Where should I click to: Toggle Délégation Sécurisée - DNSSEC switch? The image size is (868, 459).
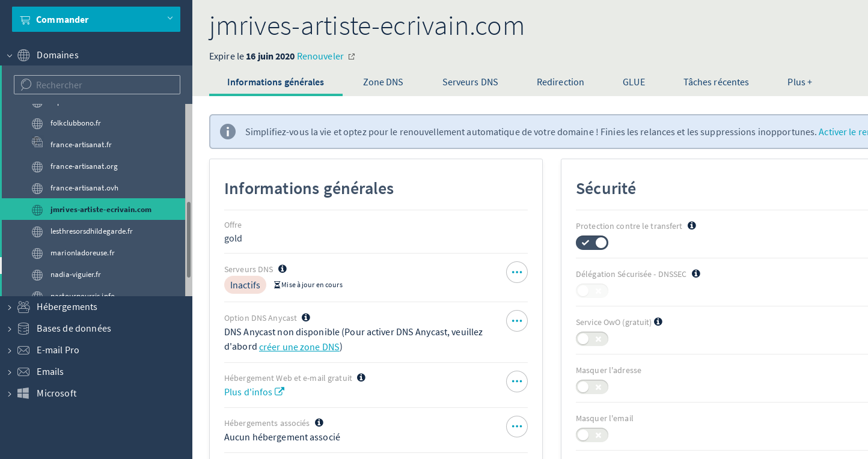pos(592,291)
